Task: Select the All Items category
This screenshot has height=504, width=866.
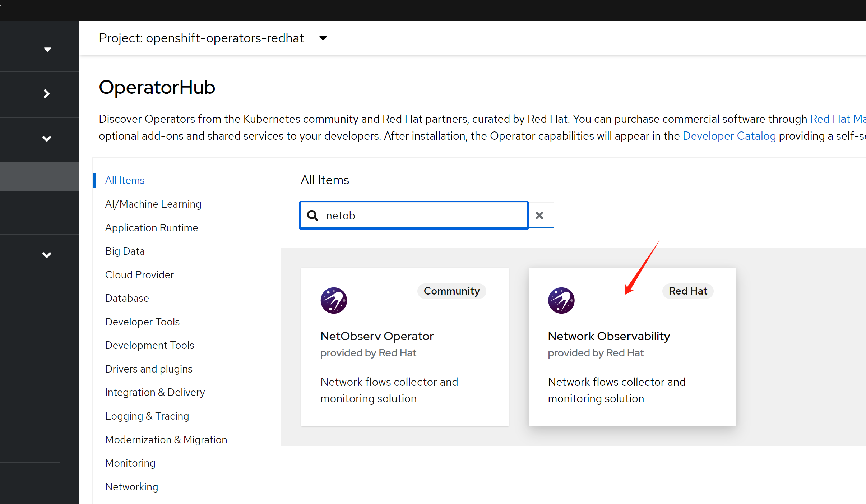Action: coord(125,180)
